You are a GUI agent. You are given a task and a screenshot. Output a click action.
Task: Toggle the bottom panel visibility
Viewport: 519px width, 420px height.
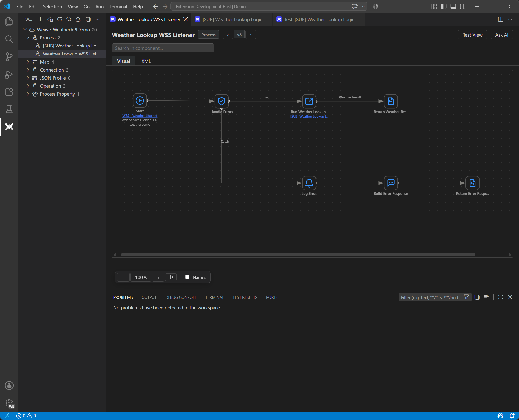tap(453, 6)
